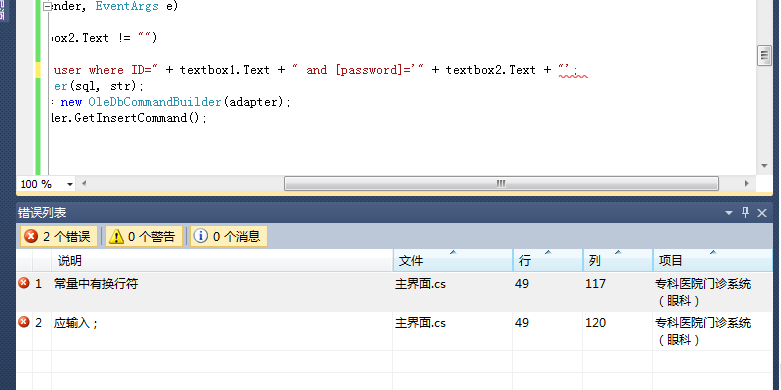Toggle the 2 个错误 errors filter
The width and height of the screenshot is (781, 390).
[x=59, y=236]
